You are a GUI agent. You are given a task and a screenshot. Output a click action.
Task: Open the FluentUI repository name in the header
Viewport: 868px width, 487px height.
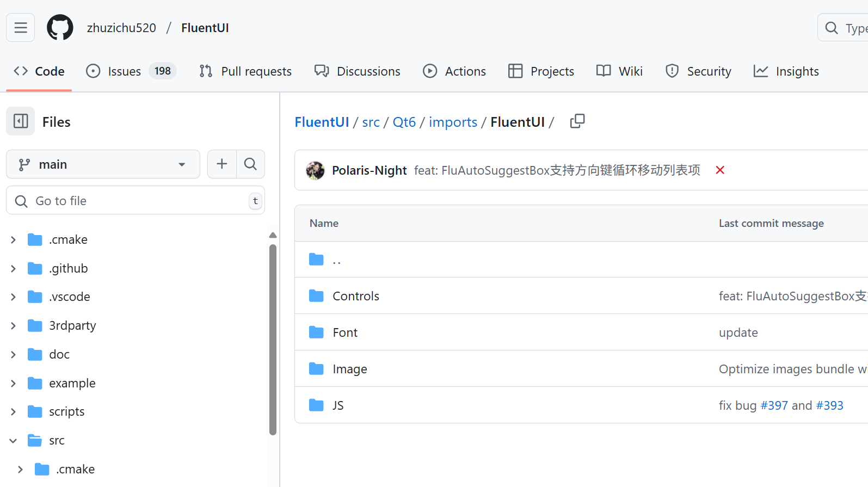(205, 28)
